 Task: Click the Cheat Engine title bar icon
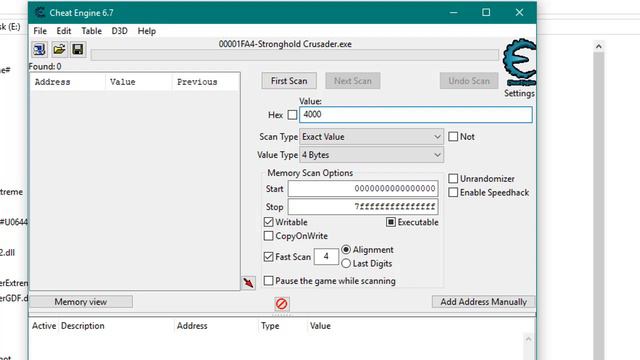click(x=40, y=13)
